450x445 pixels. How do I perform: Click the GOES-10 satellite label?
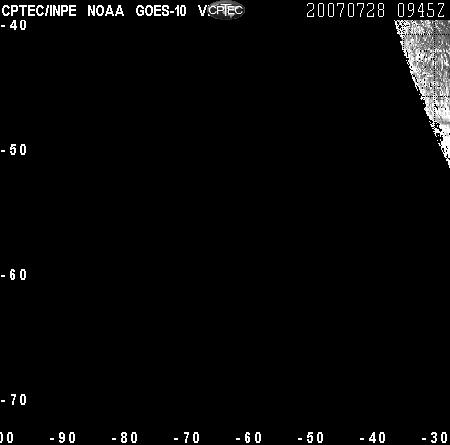click(x=161, y=11)
